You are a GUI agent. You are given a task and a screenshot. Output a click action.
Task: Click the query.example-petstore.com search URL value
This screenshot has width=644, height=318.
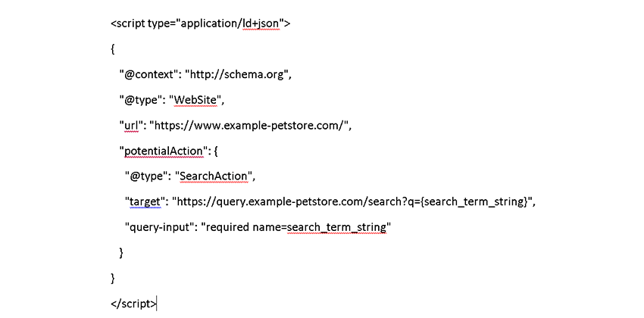click(352, 202)
